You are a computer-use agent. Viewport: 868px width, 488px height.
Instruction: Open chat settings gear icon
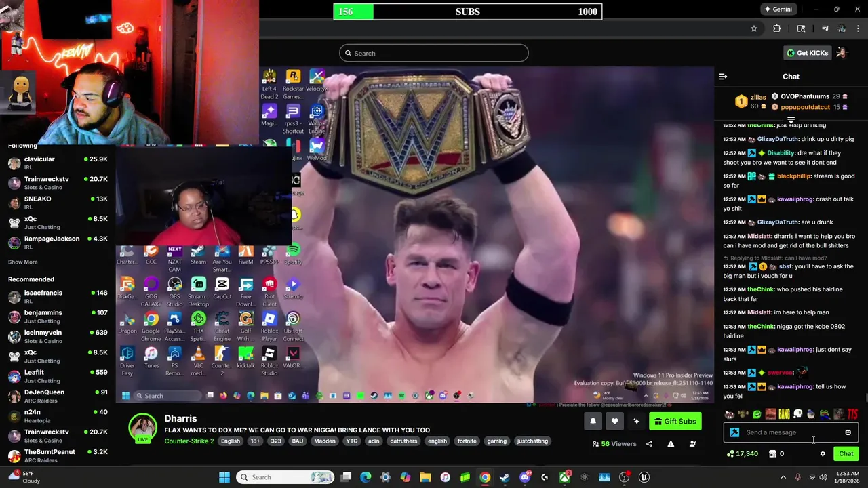point(823,454)
